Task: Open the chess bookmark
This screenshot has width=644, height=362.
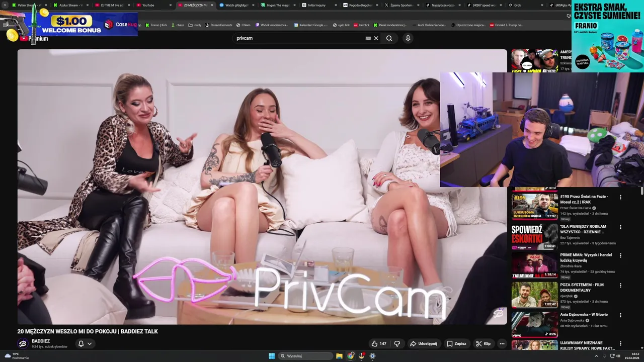Action: (178, 25)
